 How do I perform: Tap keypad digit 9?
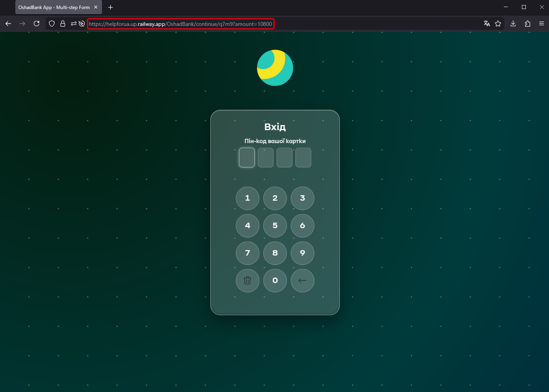tap(303, 253)
